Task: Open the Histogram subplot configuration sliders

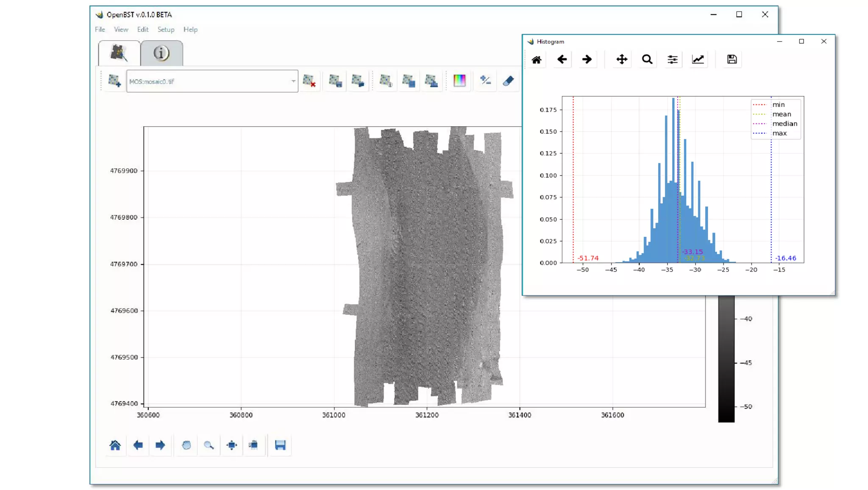Action: tap(672, 59)
